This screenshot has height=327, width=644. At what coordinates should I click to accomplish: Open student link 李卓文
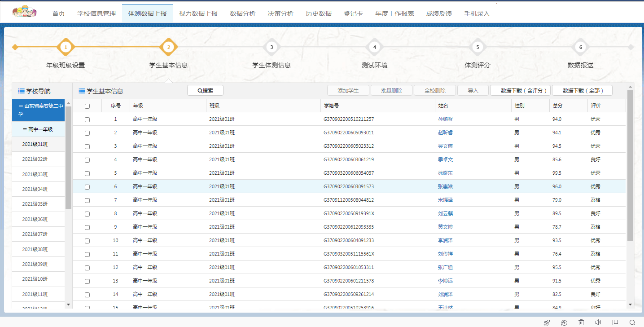click(x=446, y=159)
